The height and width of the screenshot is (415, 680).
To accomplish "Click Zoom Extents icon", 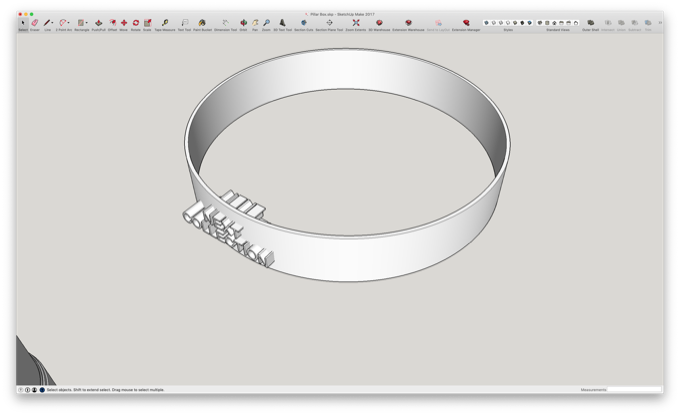I will point(356,23).
